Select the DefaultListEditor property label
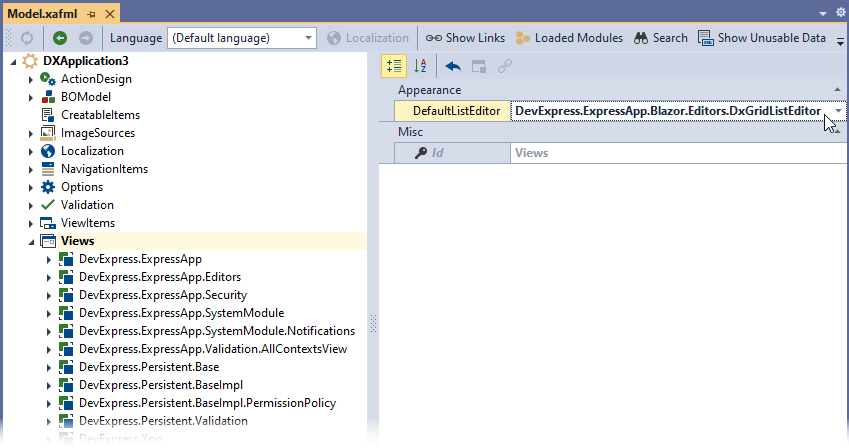Image resolution: width=849 pixels, height=448 pixels. (x=452, y=111)
